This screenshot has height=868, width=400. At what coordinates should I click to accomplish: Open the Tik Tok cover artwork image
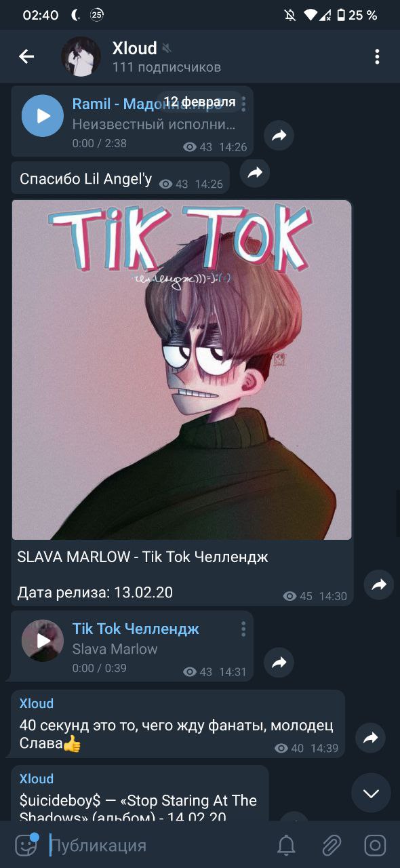point(182,370)
